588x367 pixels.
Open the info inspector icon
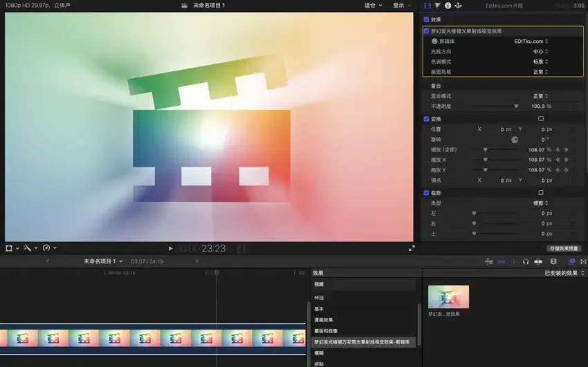coord(448,6)
